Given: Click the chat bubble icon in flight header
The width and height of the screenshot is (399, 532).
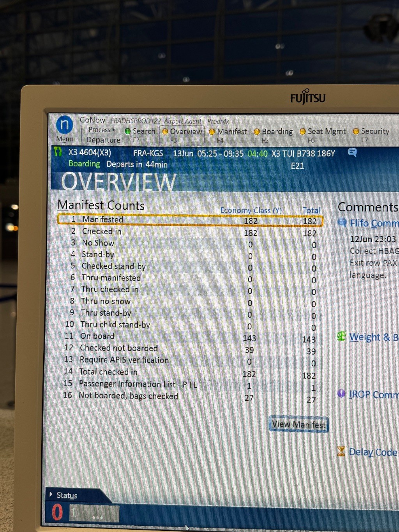Looking at the screenshot, I should (x=352, y=152).
